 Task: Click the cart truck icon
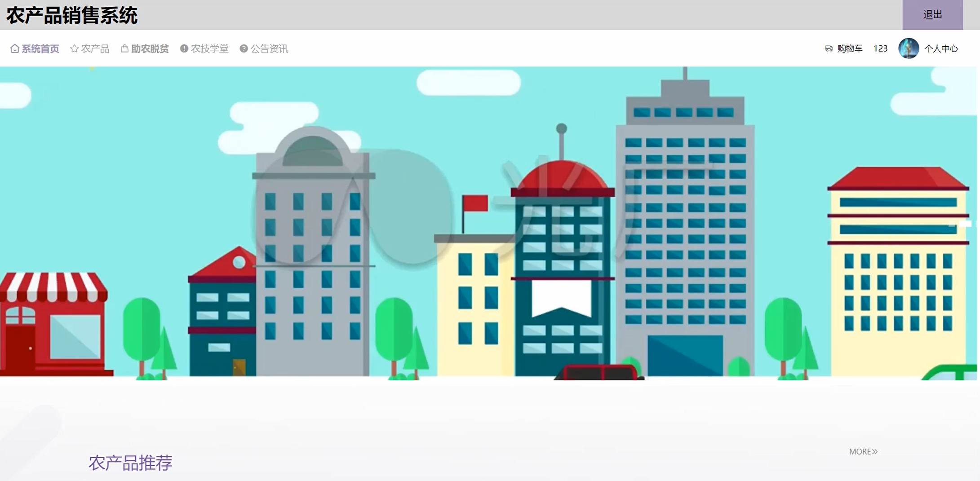[829, 49]
